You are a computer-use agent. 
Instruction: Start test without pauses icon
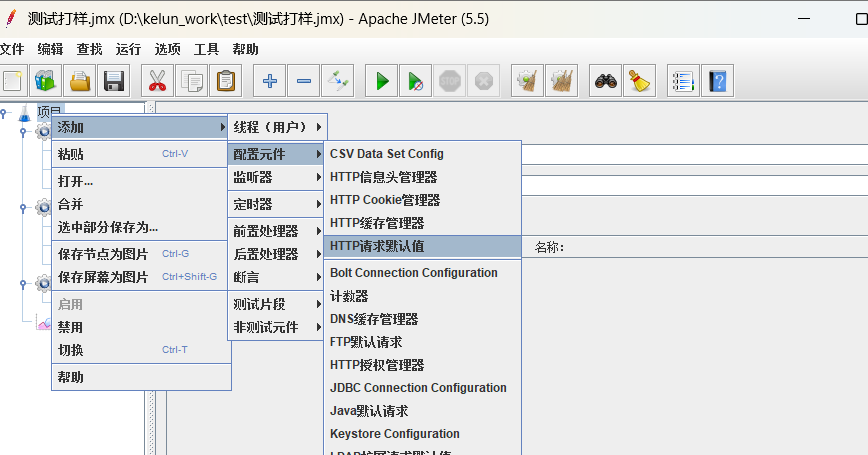click(416, 81)
